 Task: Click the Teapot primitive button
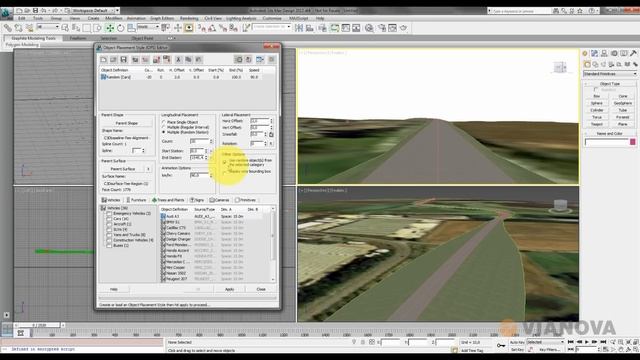[597, 124]
